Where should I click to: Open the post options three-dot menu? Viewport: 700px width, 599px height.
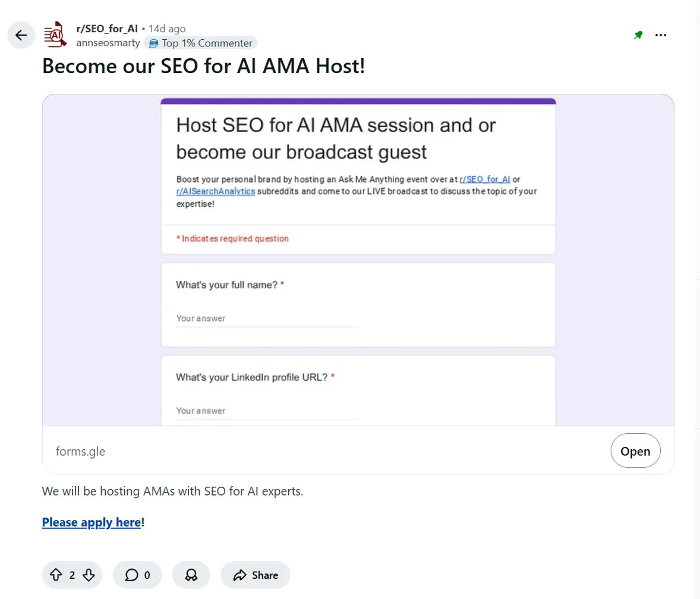click(660, 36)
